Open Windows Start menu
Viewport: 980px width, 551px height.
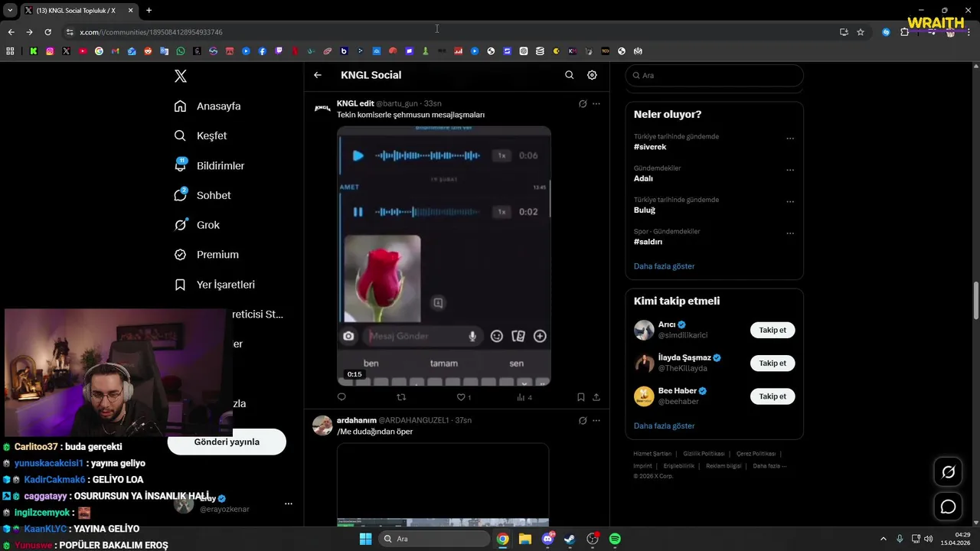pos(365,539)
